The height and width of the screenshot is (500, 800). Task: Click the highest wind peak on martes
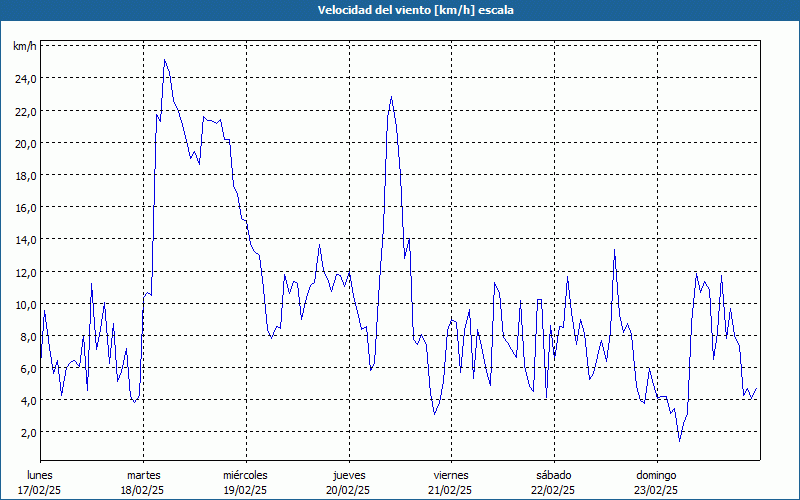[x=164, y=60]
